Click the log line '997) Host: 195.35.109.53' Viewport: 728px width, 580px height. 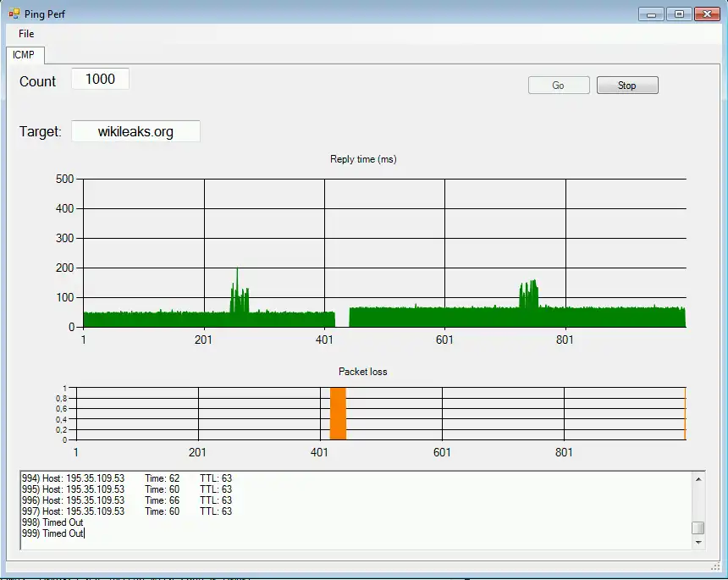click(x=74, y=511)
